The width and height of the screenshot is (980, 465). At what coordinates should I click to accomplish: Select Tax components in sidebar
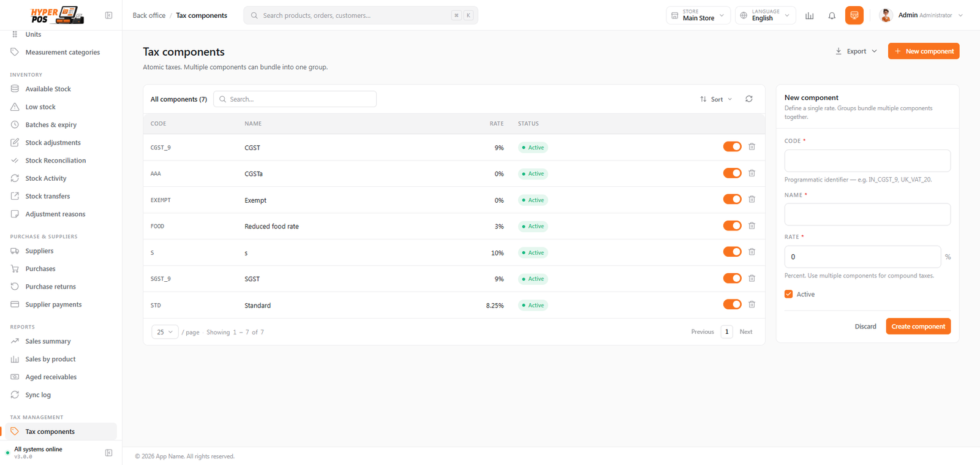pos(61,431)
